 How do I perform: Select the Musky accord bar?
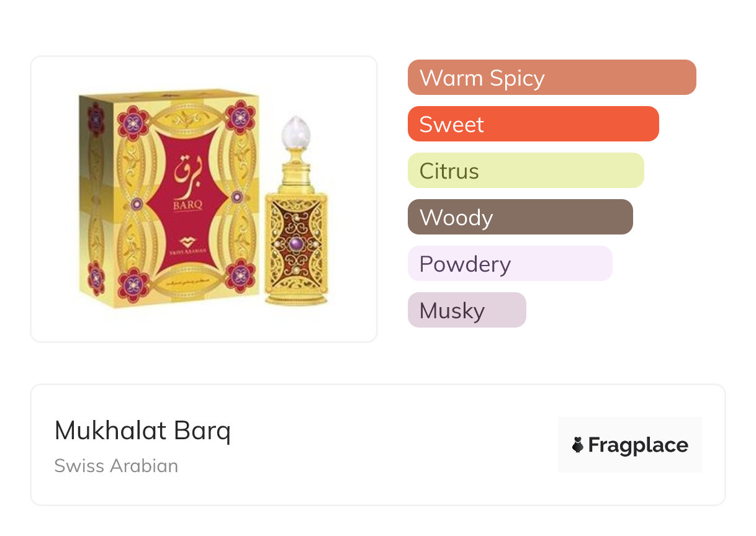(x=466, y=310)
